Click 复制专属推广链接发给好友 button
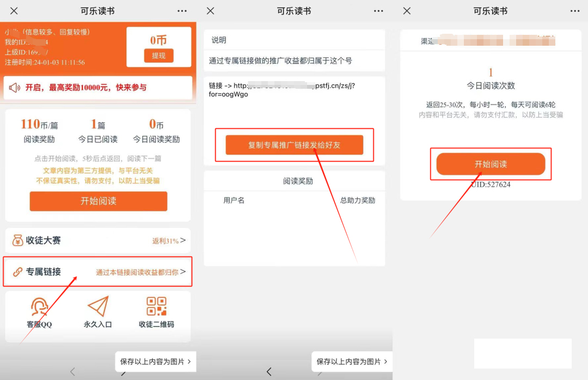Screen dimensions: 588x380 294,145
